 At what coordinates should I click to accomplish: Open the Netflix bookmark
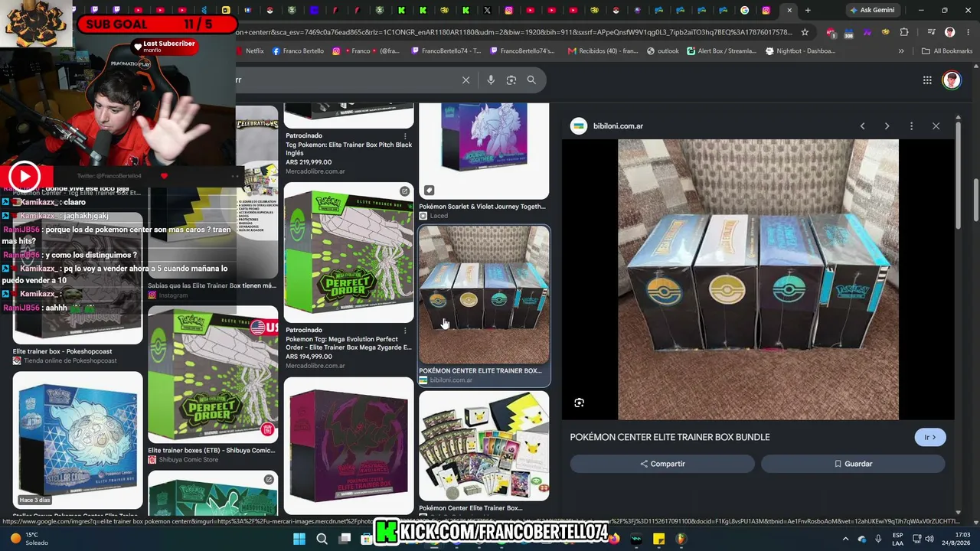tap(249, 51)
